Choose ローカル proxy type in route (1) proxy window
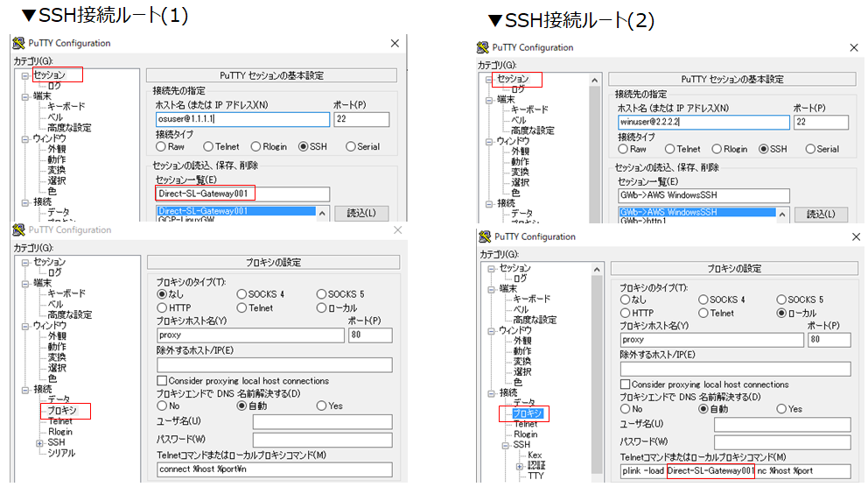868x494 pixels. [322, 307]
